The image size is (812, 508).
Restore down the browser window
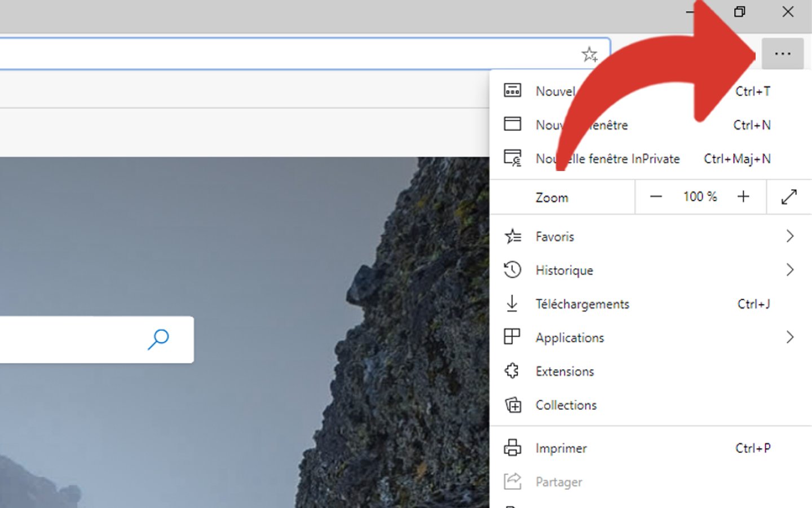739,12
